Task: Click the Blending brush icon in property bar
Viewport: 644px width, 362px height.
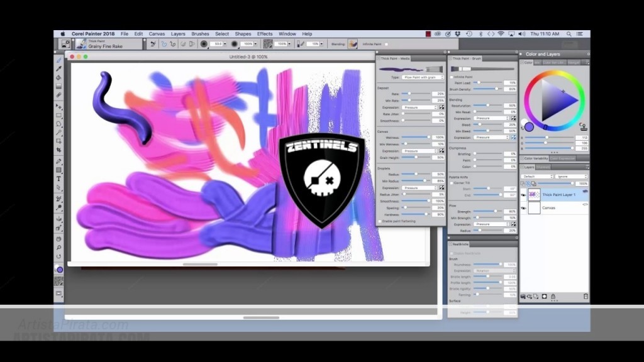Action: click(352, 44)
